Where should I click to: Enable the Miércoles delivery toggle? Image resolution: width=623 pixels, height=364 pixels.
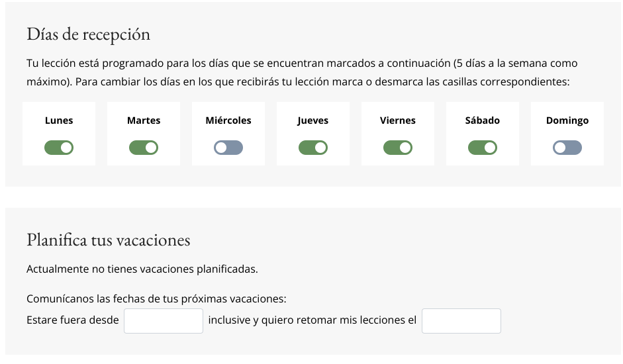(228, 148)
